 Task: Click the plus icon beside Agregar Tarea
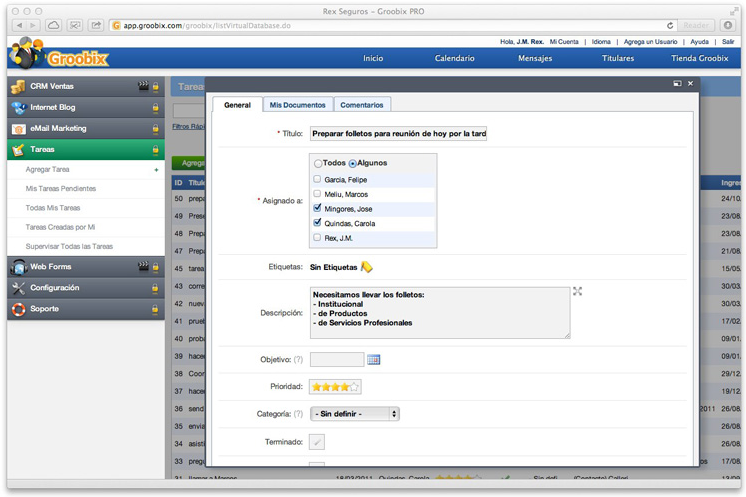point(156,170)
